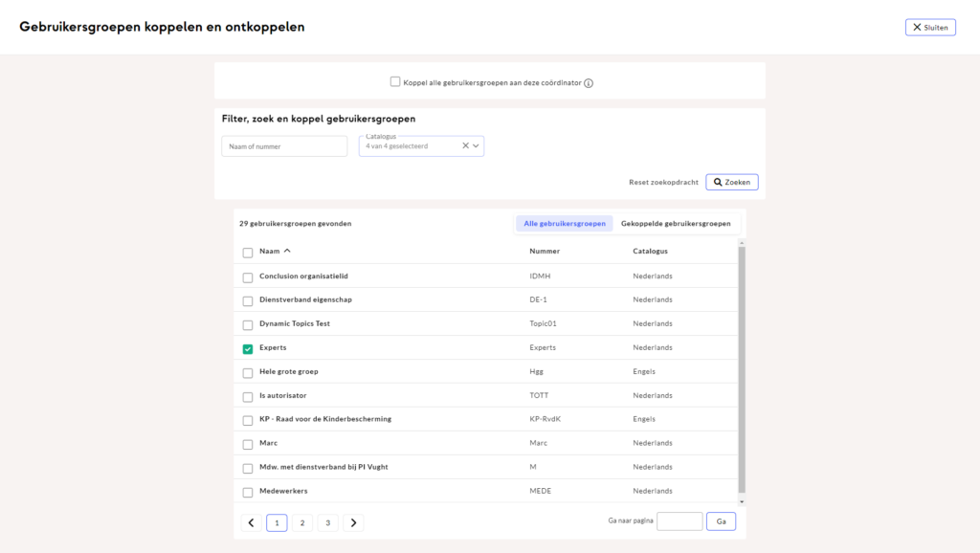This screenshot has height=553, width=980.
Task: Click the 'Ga naar pagina' input box
Action: (679, 521)
